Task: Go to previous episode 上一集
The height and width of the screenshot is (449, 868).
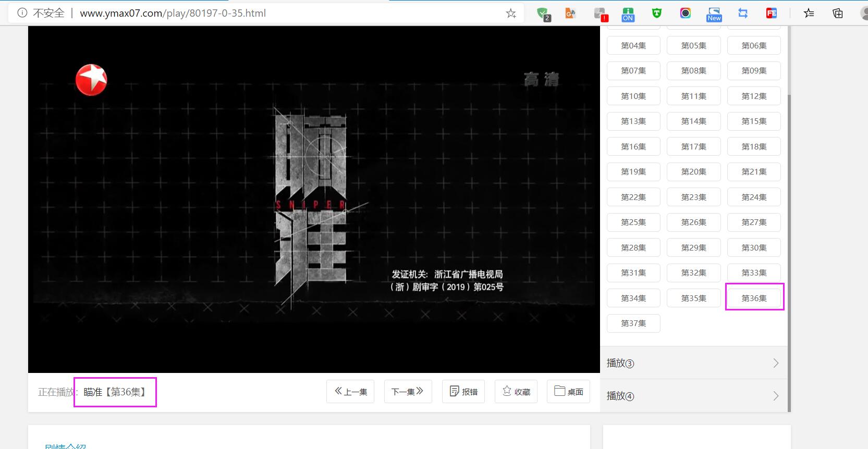Action: [350, 391]
